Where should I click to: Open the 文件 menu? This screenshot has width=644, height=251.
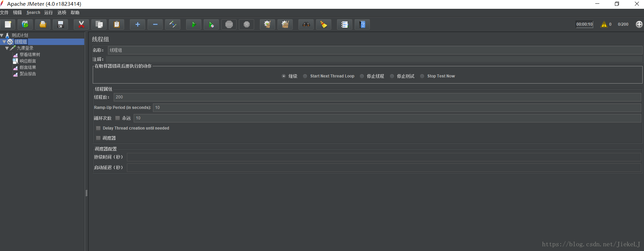(4, 13)
